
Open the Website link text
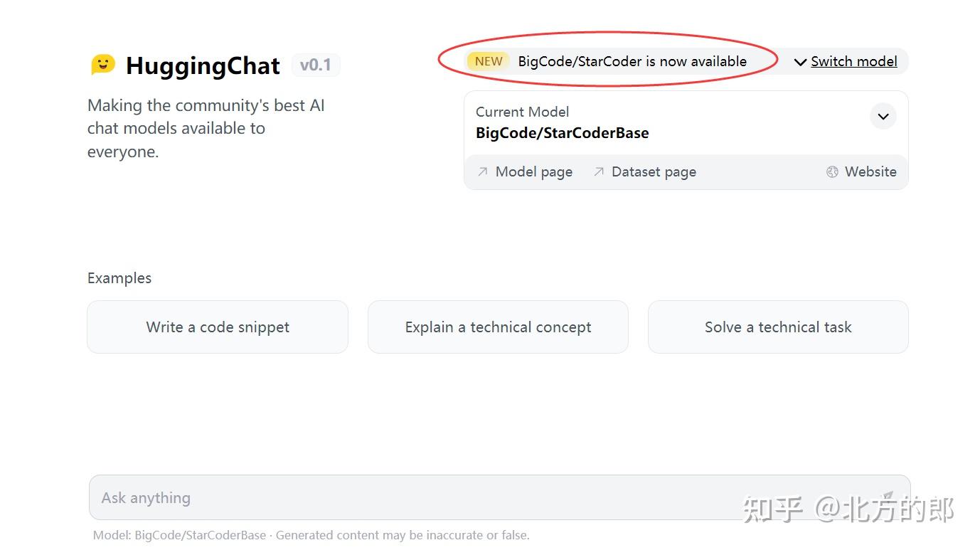coord(870,171)
